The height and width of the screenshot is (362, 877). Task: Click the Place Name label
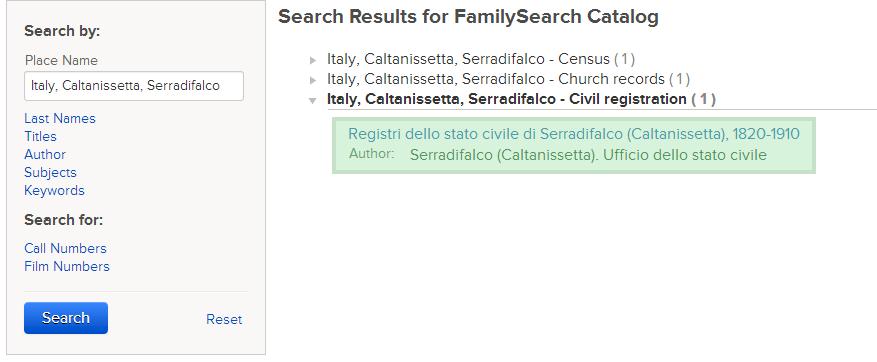coord(61,60)
